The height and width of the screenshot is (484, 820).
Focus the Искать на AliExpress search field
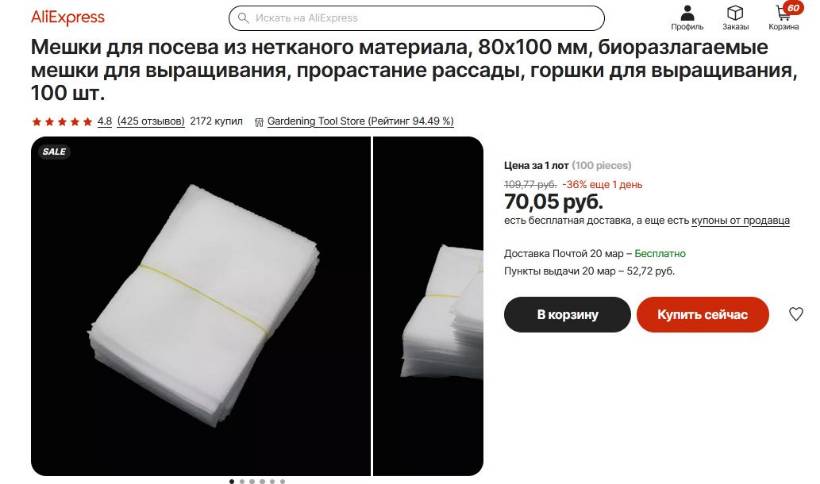tap(416, 18)
